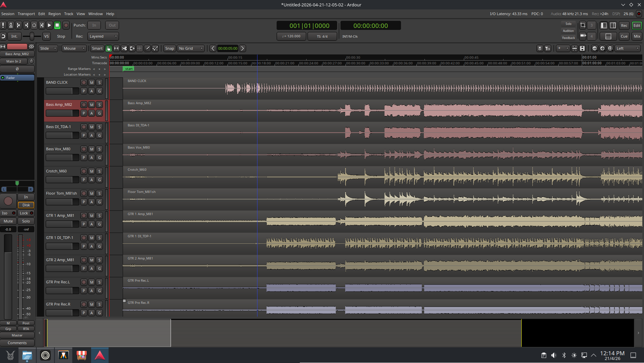Go to session end transport button

pyautogui.click(x=26, y=25)
